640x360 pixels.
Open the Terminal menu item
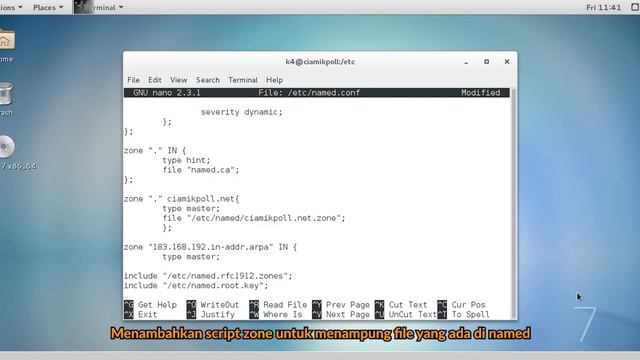[243, 80]
